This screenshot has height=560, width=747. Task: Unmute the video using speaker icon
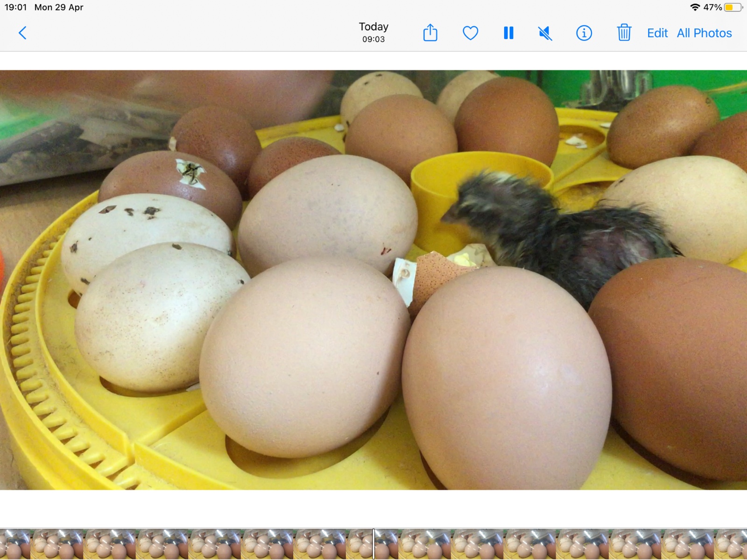[545, 33]
